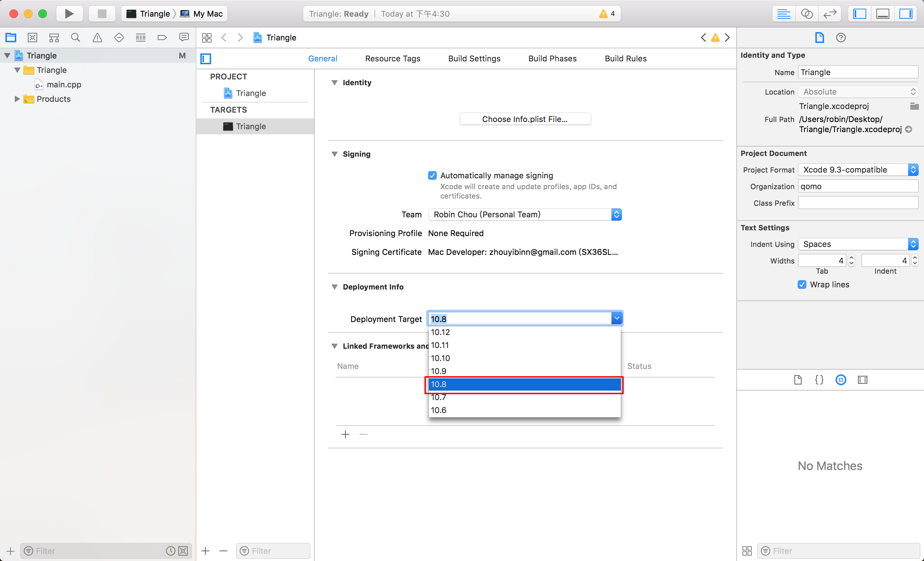
Task: Close the Deployment Target combo box arrow
Action: click(x=616, y=318)
